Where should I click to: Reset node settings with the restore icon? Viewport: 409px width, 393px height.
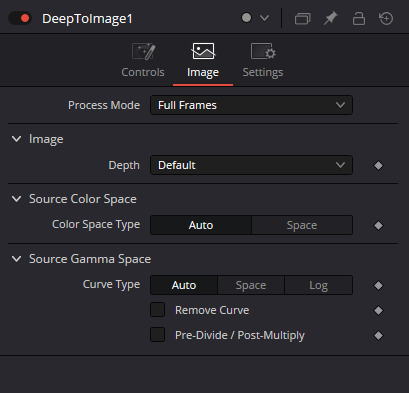click(x=386, y=18)
